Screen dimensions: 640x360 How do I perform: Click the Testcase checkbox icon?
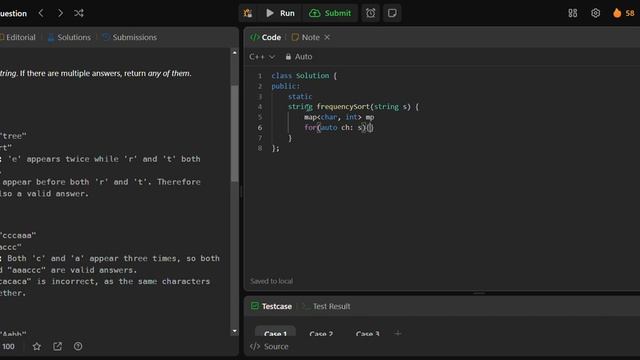coord(255,306)
